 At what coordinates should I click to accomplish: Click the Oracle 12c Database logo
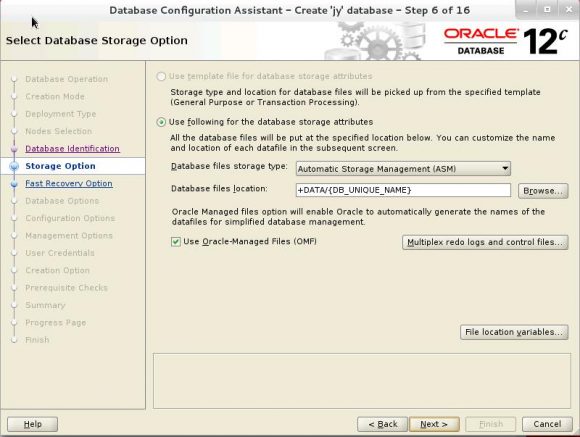pyautogui.click(x=506, y=41)
